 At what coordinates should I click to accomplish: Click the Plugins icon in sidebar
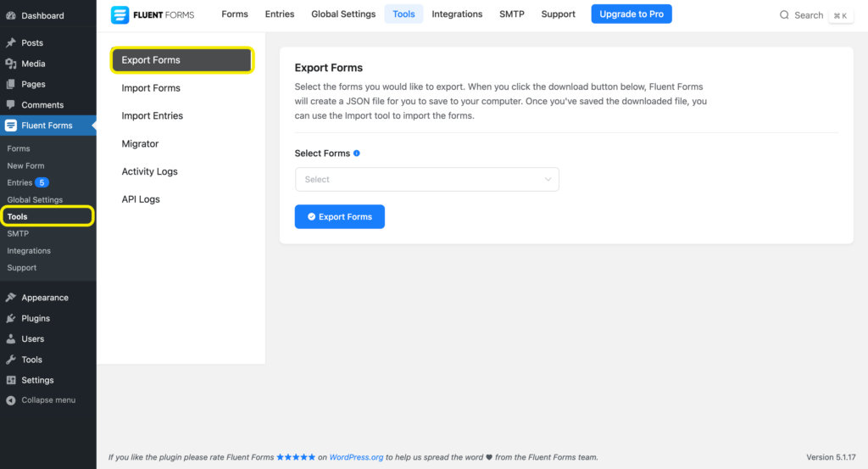[10, 318]
